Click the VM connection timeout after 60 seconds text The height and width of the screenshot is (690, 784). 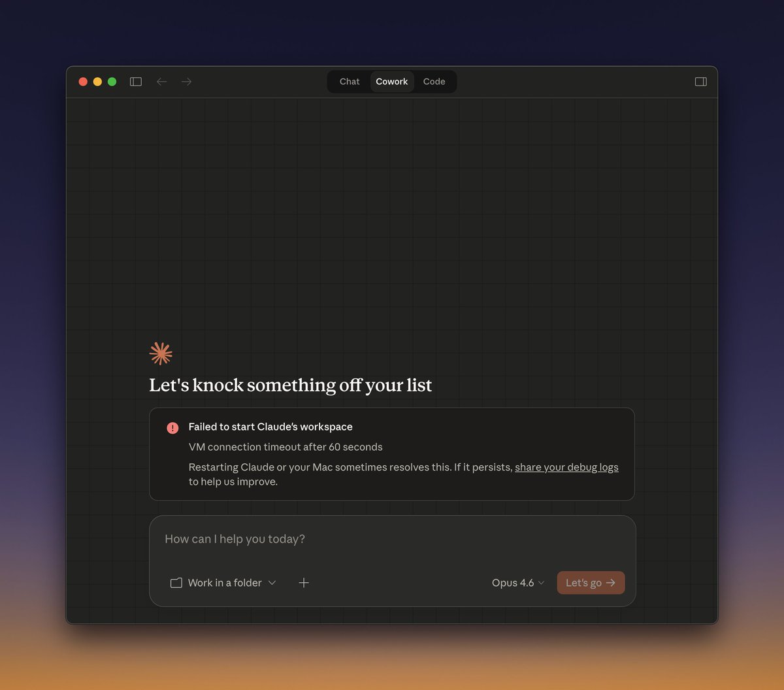286,447
